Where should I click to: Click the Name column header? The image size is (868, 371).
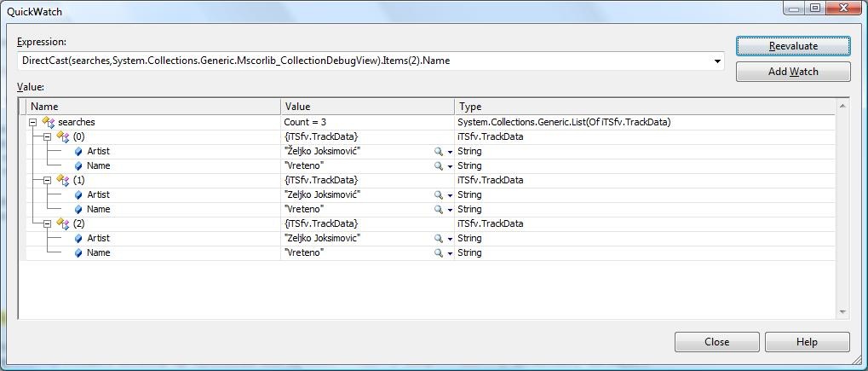[x=153, y=107]
